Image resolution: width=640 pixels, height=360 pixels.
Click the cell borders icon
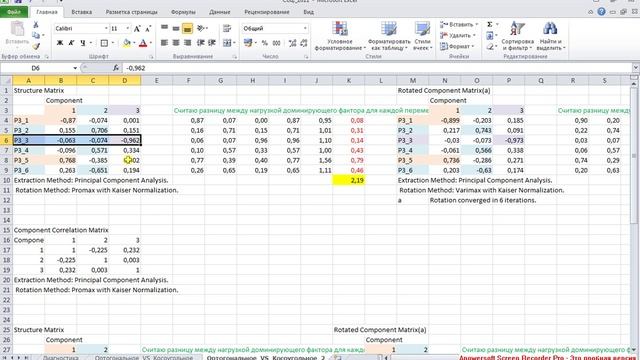[104, 43]
